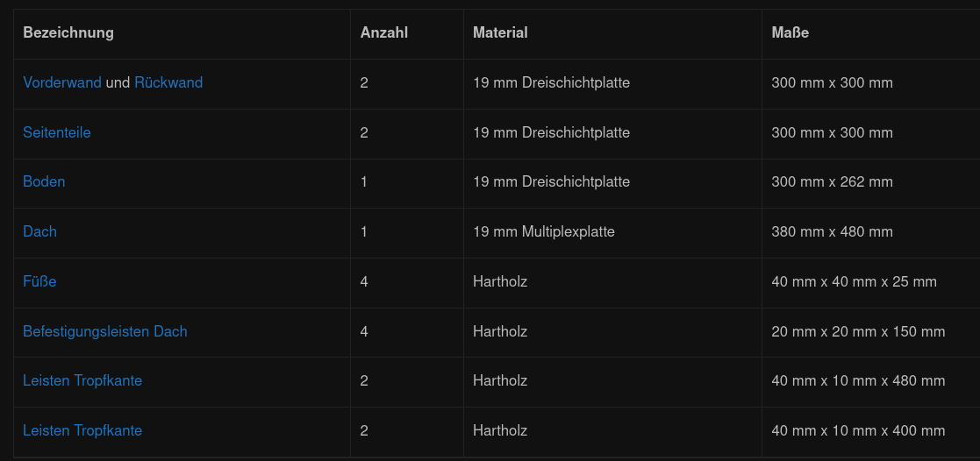Click the 40 mm x 40 mm x 25 mm cell
Image resolution: width=980 pixels, height=461 pixels.
(x=854, y=281)
